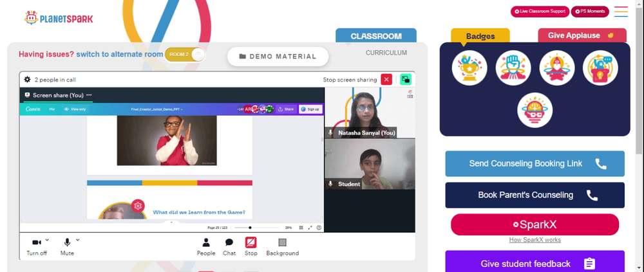644x272 pixels.
Task: Award the trophy star badge
Action: point(469,68)
